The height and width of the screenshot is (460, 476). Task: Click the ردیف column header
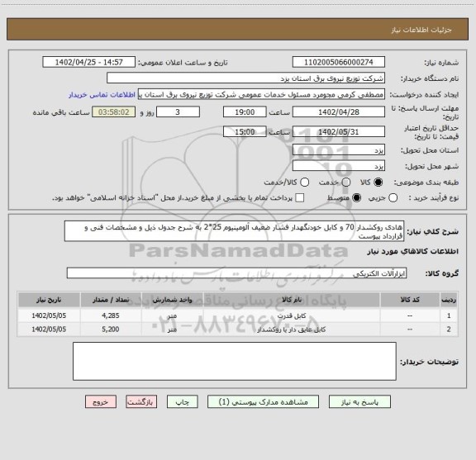[x=449, y=300]
